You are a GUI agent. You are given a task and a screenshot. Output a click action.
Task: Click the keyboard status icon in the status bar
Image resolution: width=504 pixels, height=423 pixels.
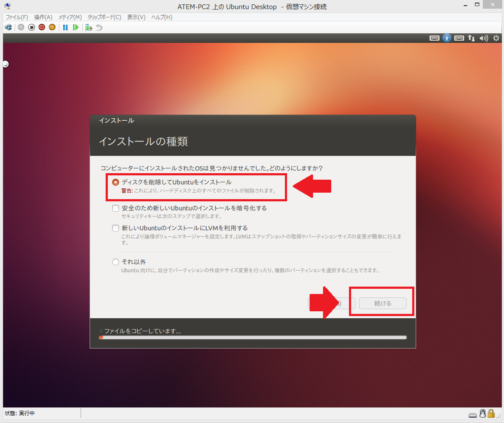(x=473, y=415)
